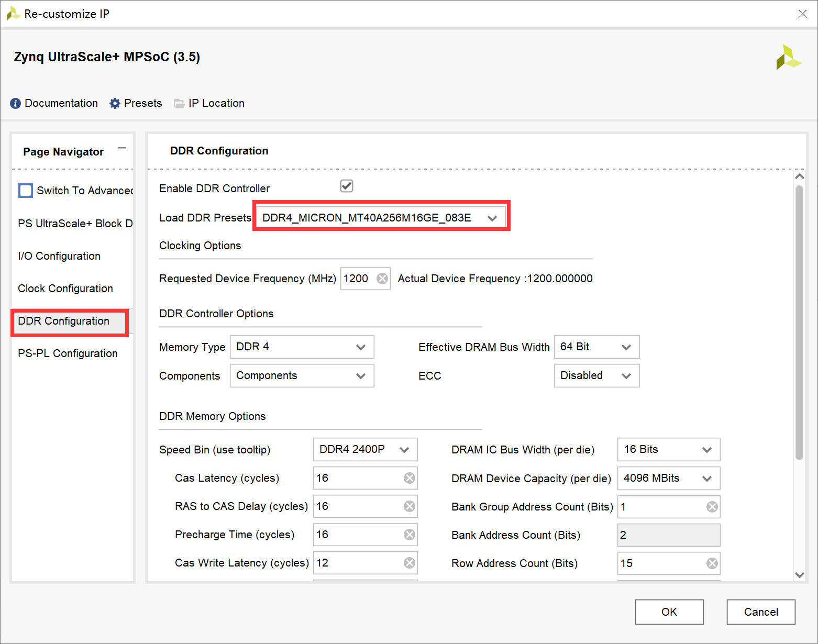This screenshot has width=818, height=644.
Task: Open DRAM IC Bus Width dropdown
Action: pos(669,450)
